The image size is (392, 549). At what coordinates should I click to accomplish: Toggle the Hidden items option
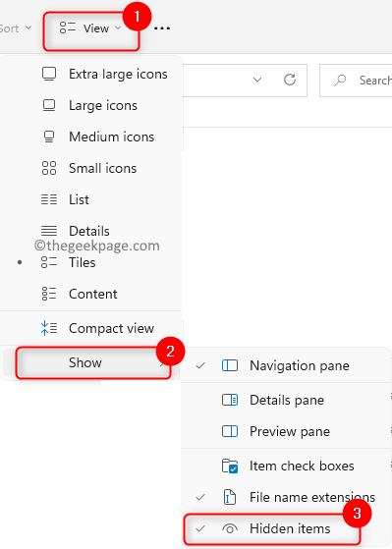(272, 528)
